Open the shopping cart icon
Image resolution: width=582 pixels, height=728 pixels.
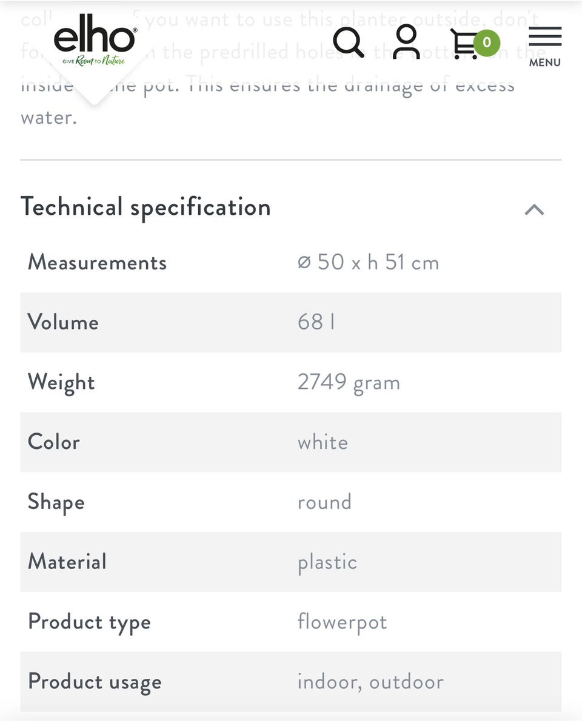pos(466,44)
